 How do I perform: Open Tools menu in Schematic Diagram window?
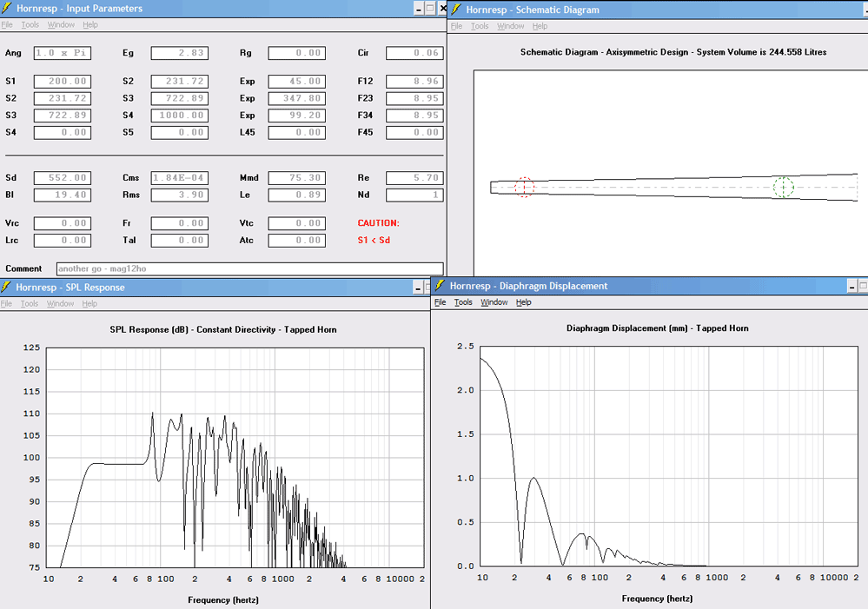click(480, 26)
